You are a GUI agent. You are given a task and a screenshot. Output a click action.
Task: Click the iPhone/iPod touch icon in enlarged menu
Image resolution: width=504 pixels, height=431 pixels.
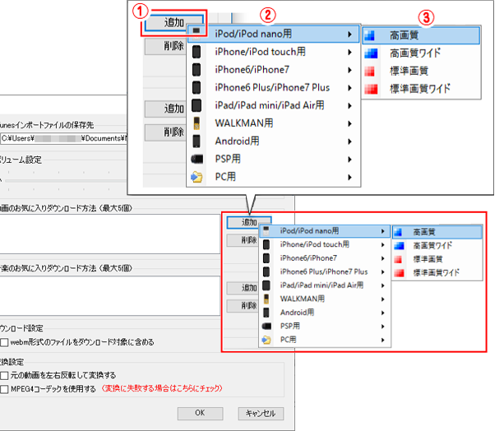coord(198,51)
